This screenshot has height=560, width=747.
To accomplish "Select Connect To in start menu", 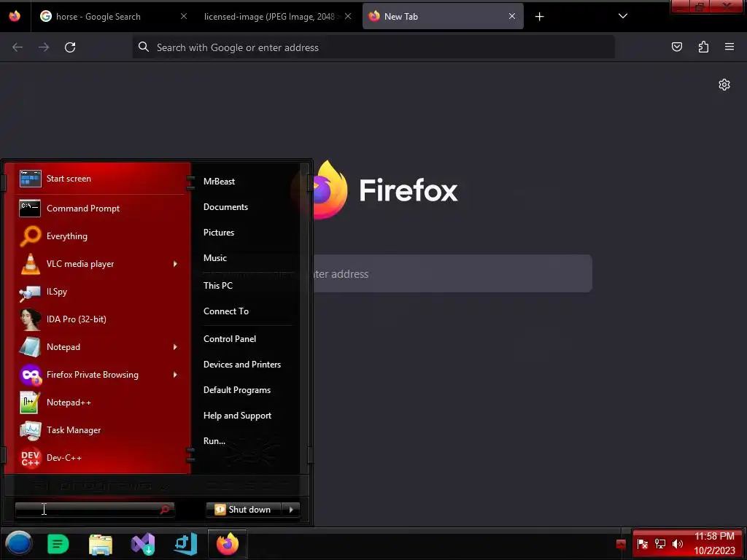I will (226, 311).
